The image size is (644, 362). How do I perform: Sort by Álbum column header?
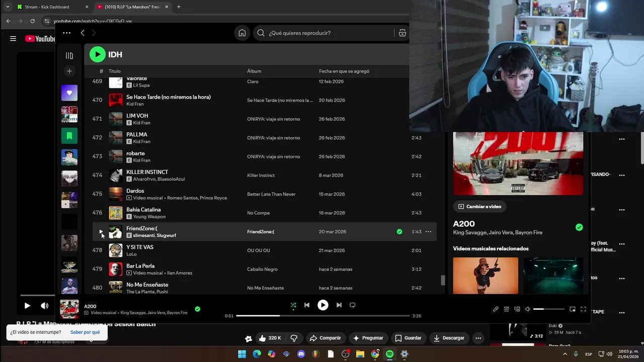point(254,71)
